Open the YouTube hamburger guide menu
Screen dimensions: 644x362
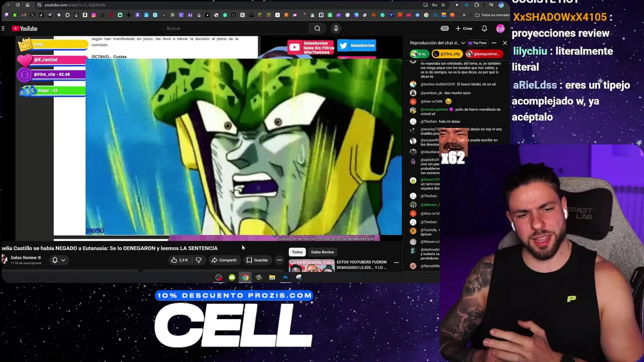coord(3,29)
